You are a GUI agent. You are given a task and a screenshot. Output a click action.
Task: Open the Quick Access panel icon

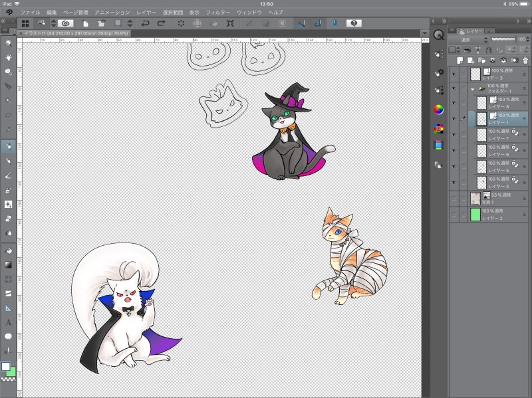[439, 35]
